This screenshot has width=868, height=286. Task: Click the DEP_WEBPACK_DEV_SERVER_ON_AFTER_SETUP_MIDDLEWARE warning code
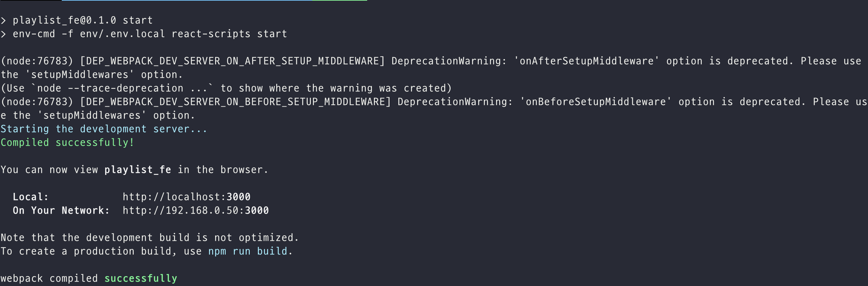click(232, 61)
